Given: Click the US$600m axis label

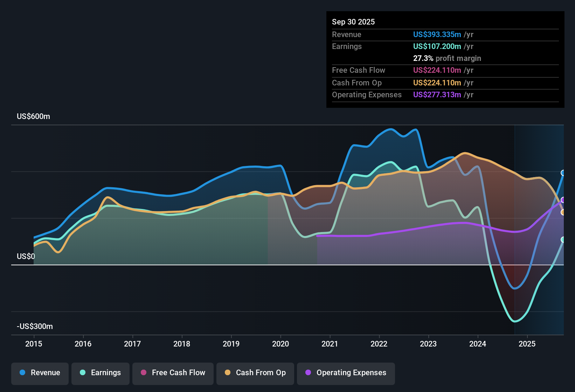Looking at the screenshot, I should tap(33, 116).
